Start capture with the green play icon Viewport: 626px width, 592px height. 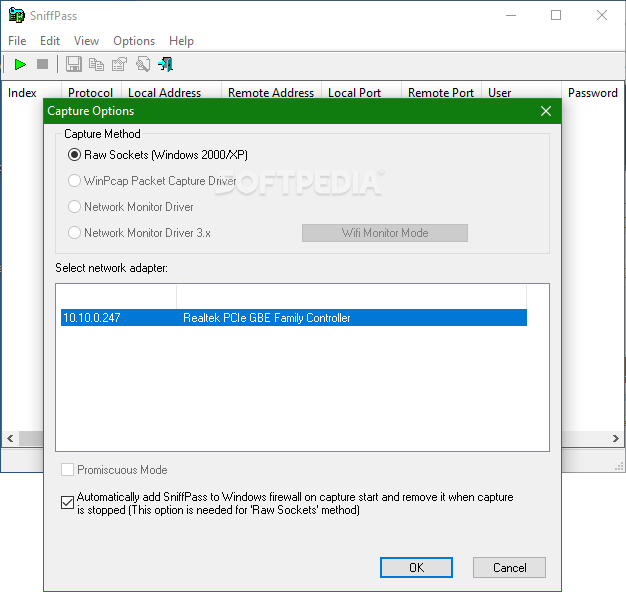20,64
